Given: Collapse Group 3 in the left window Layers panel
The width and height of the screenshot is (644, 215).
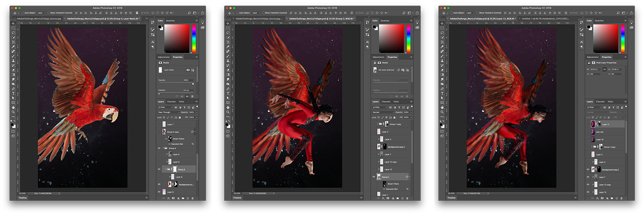Looking at the screenshot, I should coord(165,169).
